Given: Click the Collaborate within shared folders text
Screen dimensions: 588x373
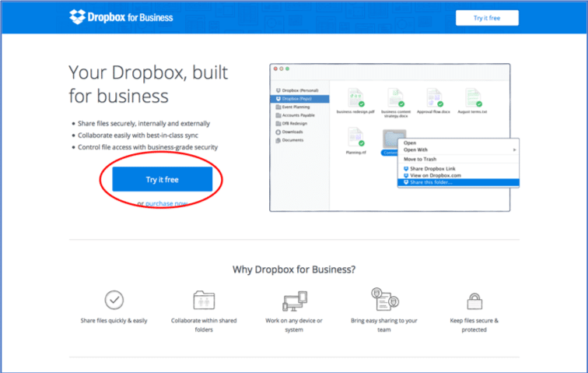Looking at the screenshot, I should [x=204, y=325].
